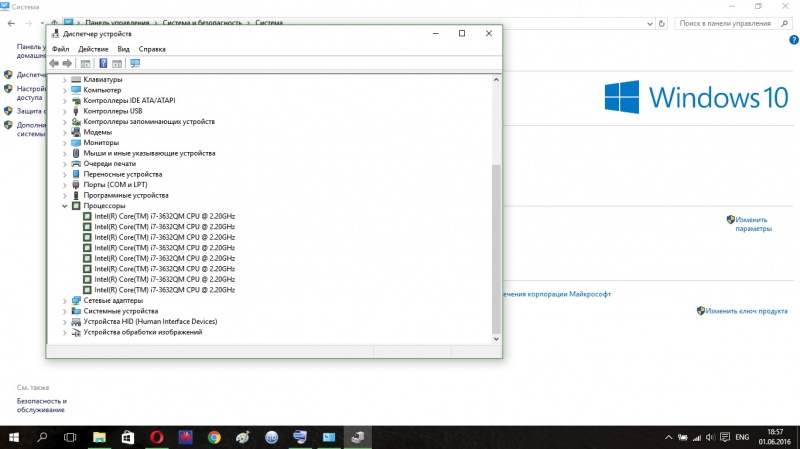
Task: Open the Windows Start menu
Action: [x=14, y=437]
